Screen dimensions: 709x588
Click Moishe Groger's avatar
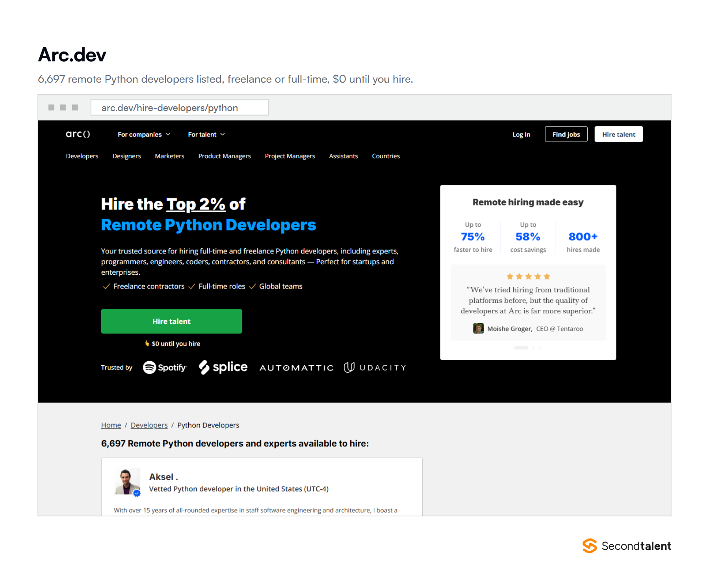point(478,329)
